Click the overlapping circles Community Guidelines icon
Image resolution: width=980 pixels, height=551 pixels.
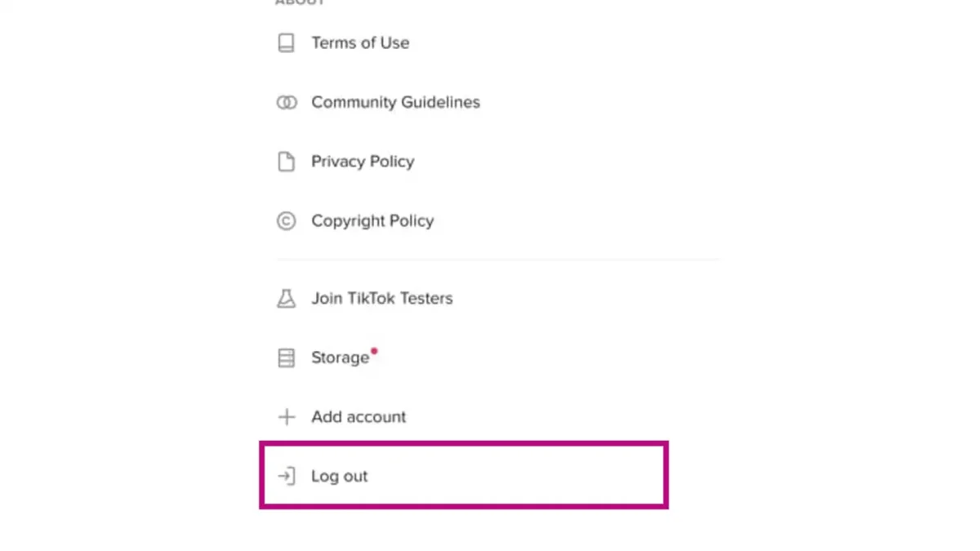pos(286,102)
